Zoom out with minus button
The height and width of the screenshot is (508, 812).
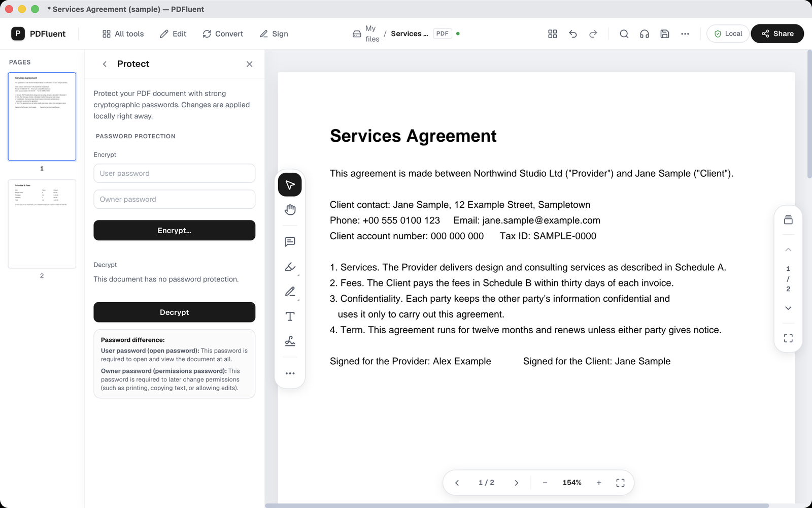pyautogui.click(x=545, y=483)
